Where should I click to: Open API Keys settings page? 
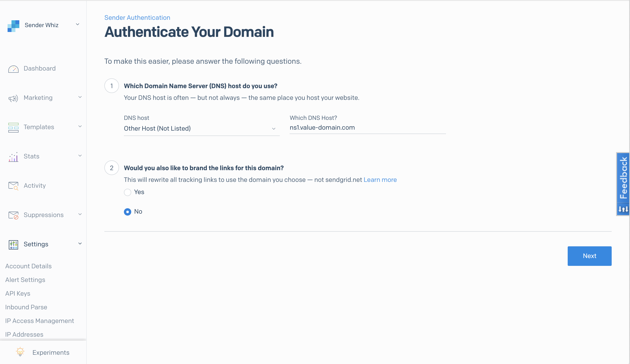coord(18,293)
